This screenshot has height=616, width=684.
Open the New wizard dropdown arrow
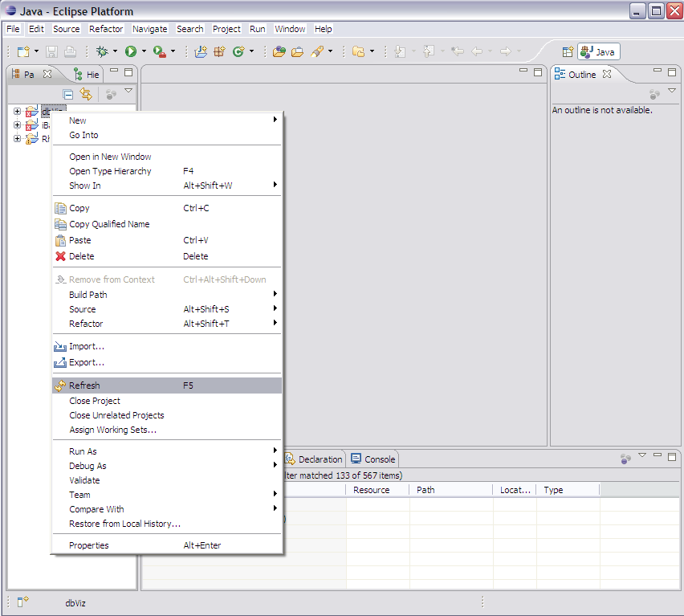(36, 51)
